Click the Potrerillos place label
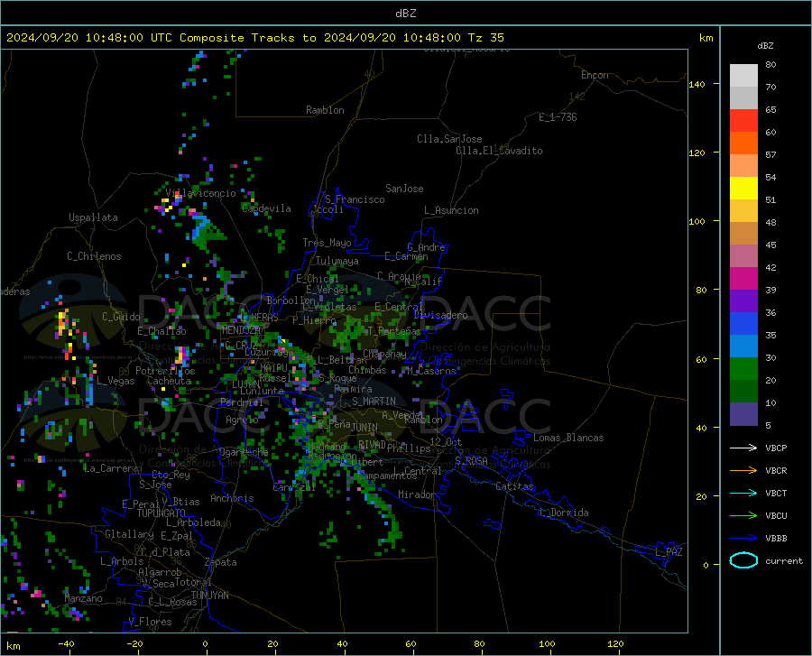This screenshot has width=812, height=656. 165,371
